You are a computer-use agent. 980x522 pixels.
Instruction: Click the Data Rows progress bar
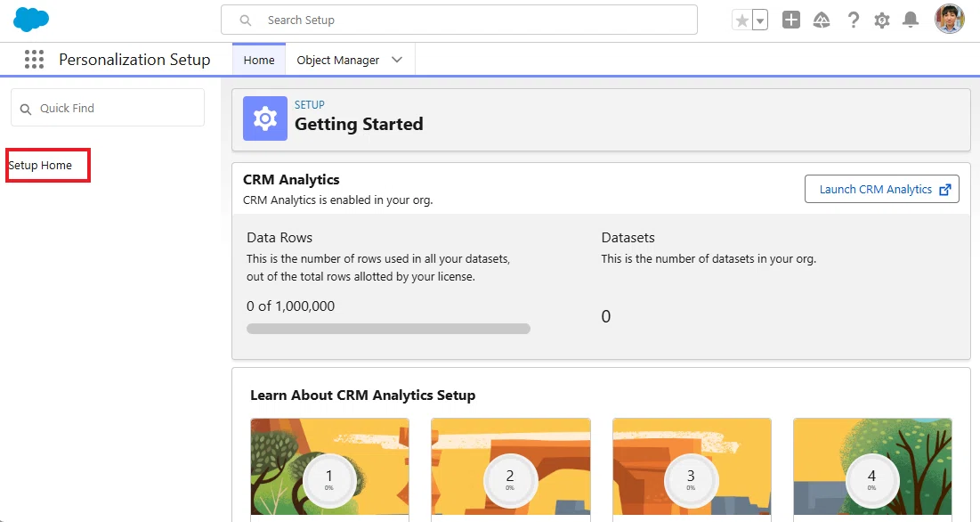388,329
